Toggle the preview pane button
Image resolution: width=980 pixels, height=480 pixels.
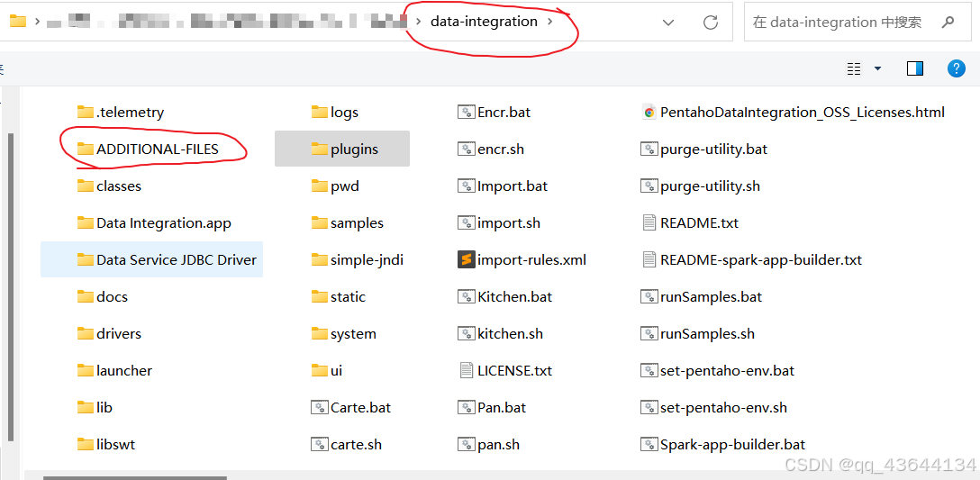tap(915, 68)
